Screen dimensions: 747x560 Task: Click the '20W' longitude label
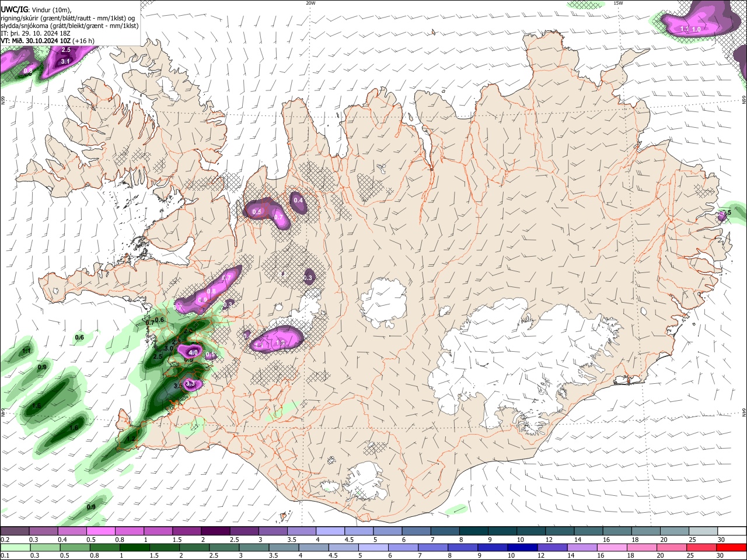(310, 3)
